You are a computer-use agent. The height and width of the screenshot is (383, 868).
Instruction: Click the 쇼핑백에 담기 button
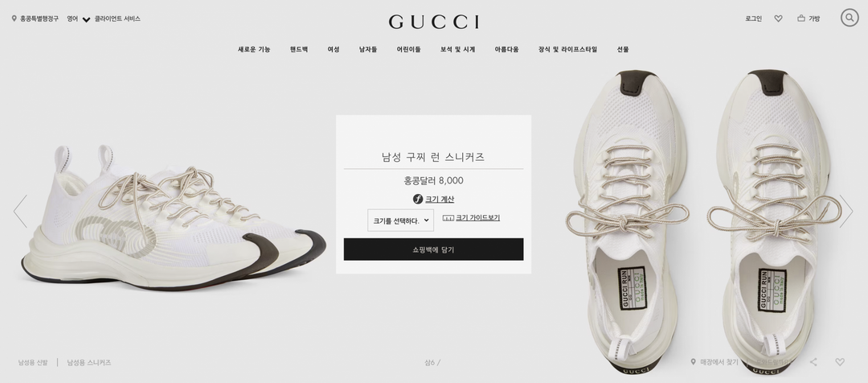pos(433,249)
